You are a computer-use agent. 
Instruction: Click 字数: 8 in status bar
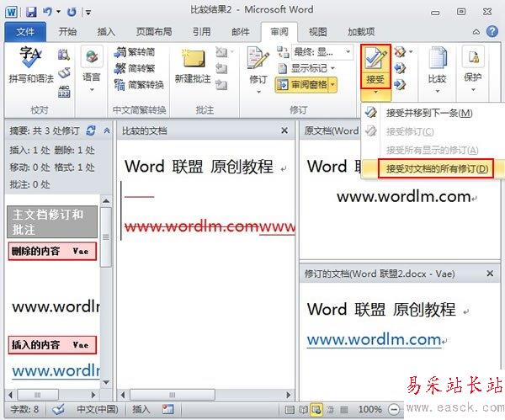point(24,409)
